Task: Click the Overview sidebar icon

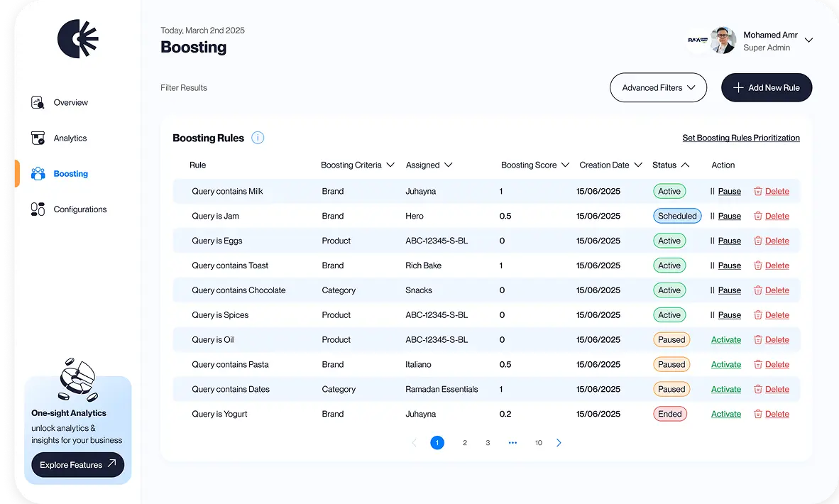Action: coord(38,102)
